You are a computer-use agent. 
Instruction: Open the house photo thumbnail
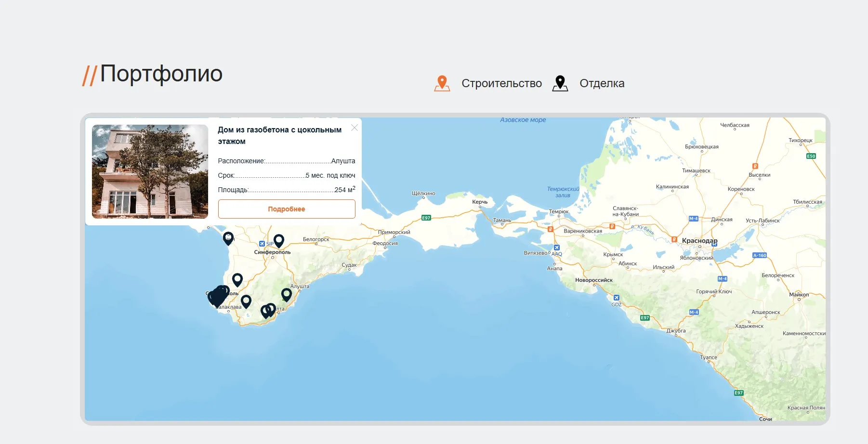(x=150, y=171)
